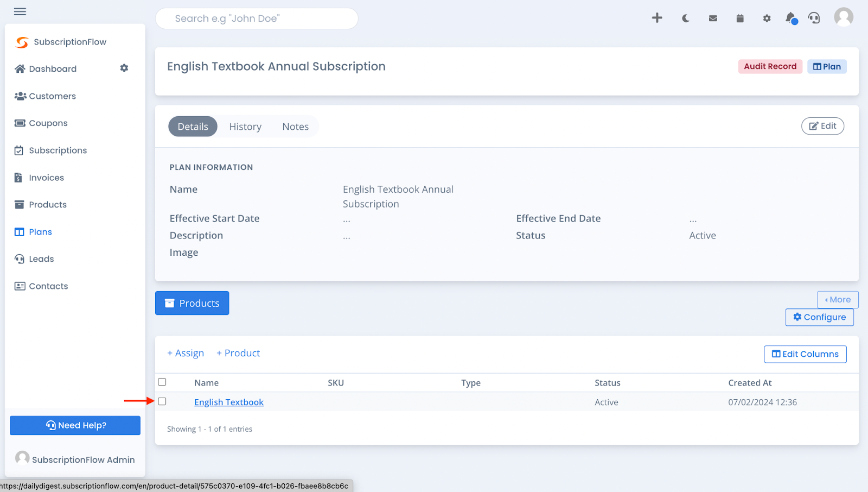Click the plus quick-create icon
The image size is (868, 492).
tap(657, 18)
